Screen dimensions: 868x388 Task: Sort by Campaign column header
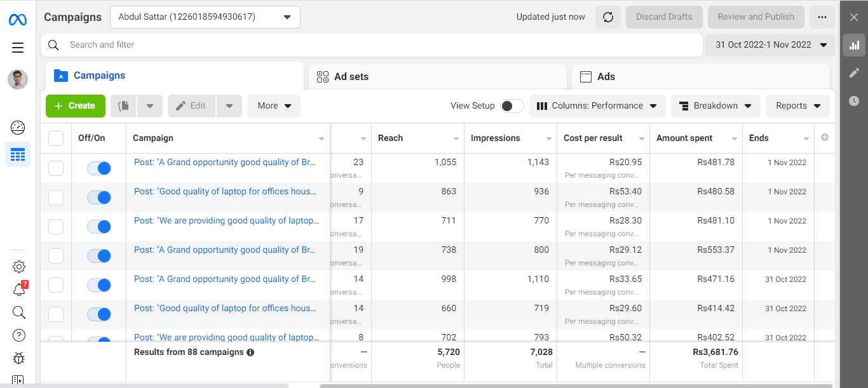153,138
